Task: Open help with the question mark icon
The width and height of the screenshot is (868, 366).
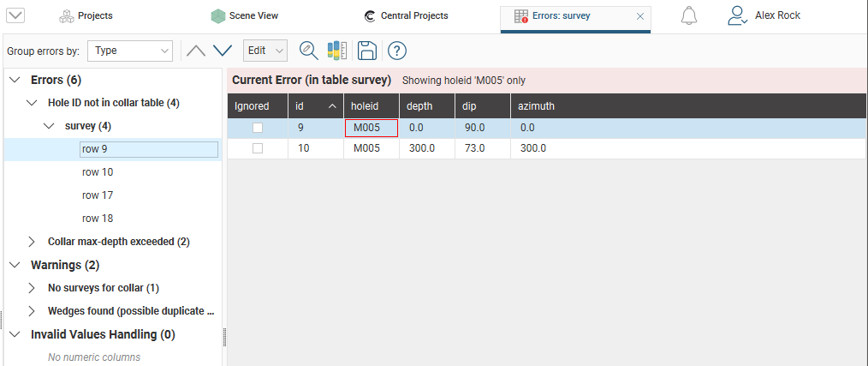Action: pos(396,51)
